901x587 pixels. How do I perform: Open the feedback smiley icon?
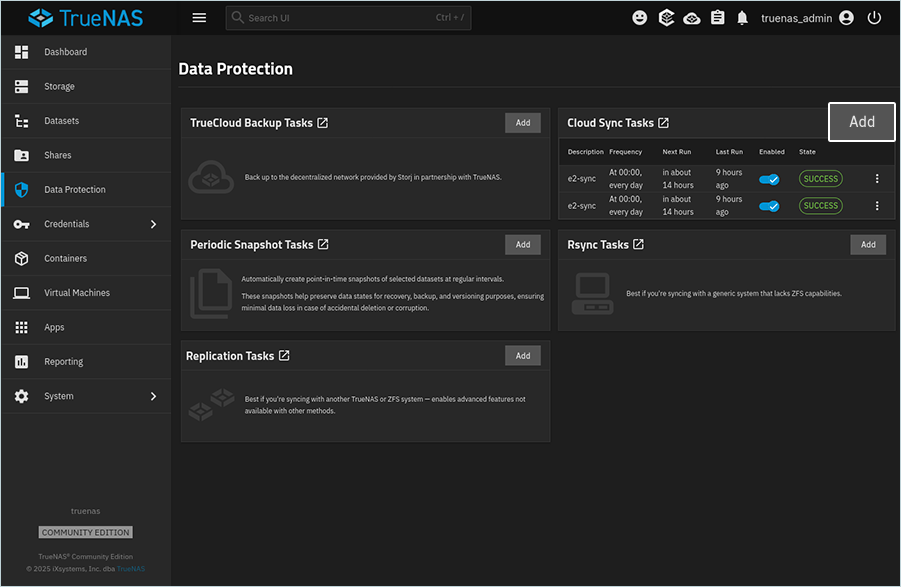[640, 18]
